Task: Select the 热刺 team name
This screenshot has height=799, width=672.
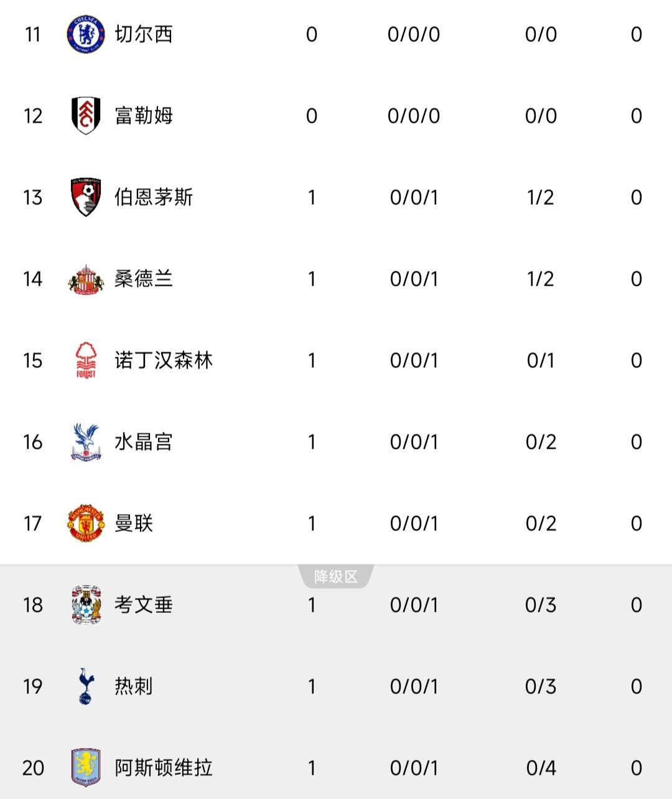Action: click(134, 686)
